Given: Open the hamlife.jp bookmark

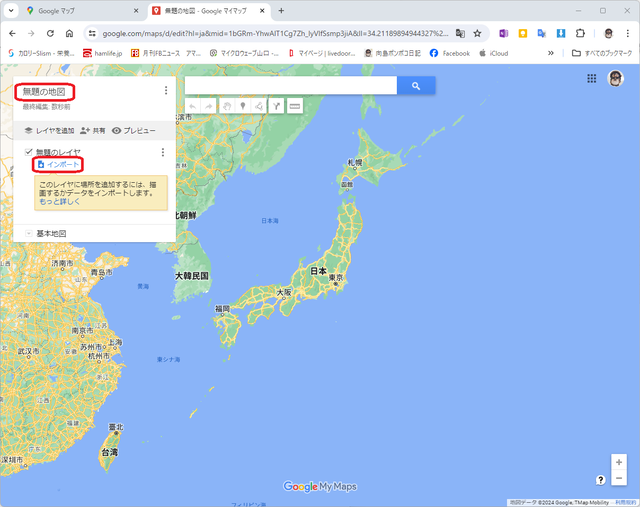Looking at the screenshot, I should (x=102, y=53).
